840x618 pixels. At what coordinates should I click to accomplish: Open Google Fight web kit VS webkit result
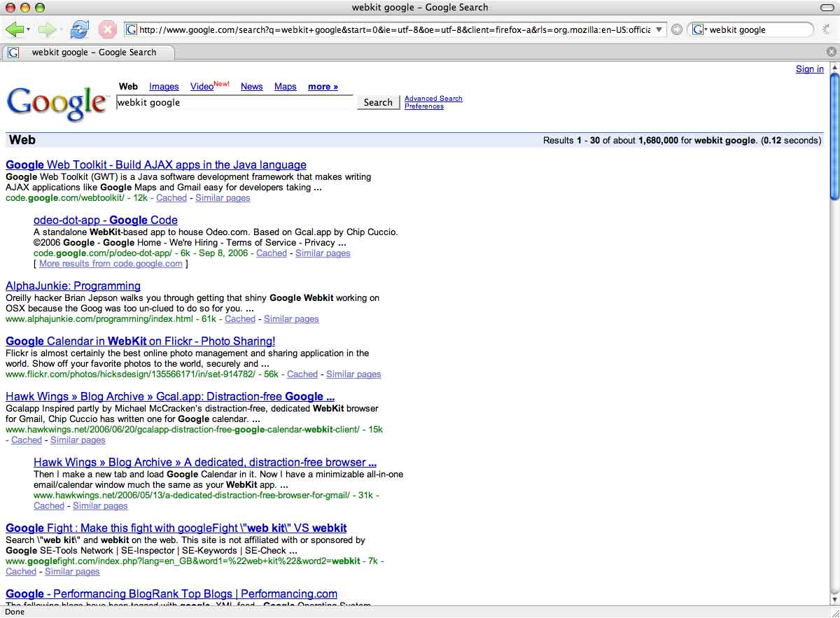click(x=176, y=528)
